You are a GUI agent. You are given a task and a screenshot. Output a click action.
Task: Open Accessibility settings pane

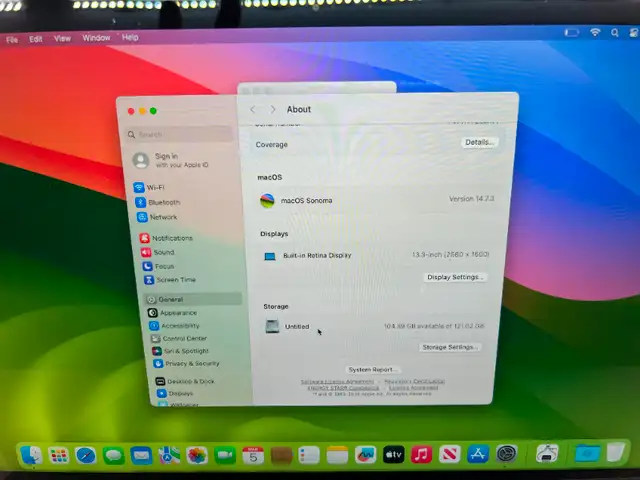pos(174,326)
